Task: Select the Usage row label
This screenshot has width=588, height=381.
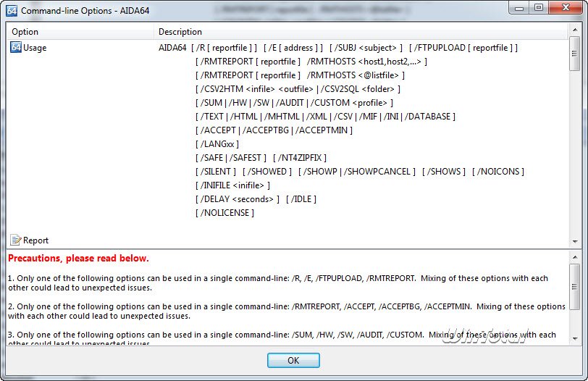Action: 35,48
